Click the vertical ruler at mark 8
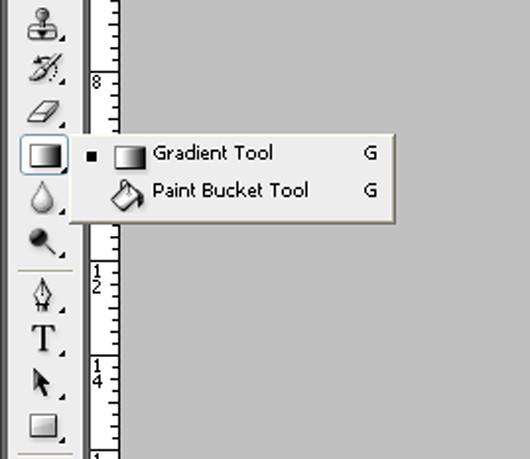Screen dimensions: 530x459 (97, 82)
